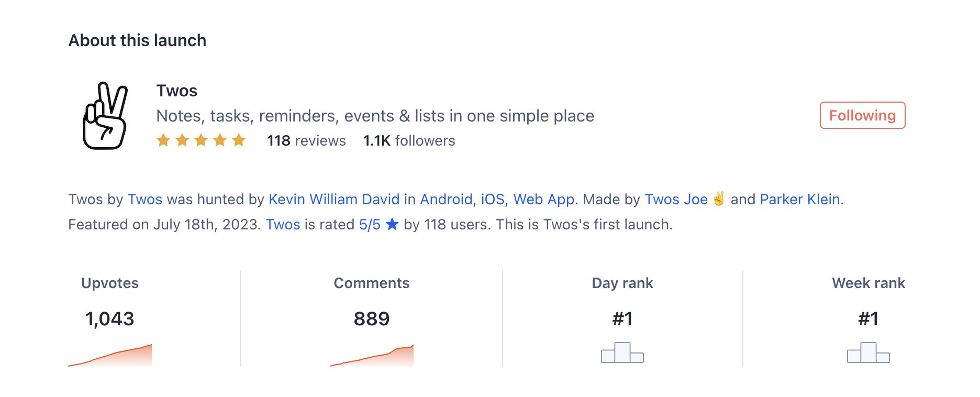Click the Upvotes trend chart
The width and height of the screenshot is (980, 397).
pos(110,355)
